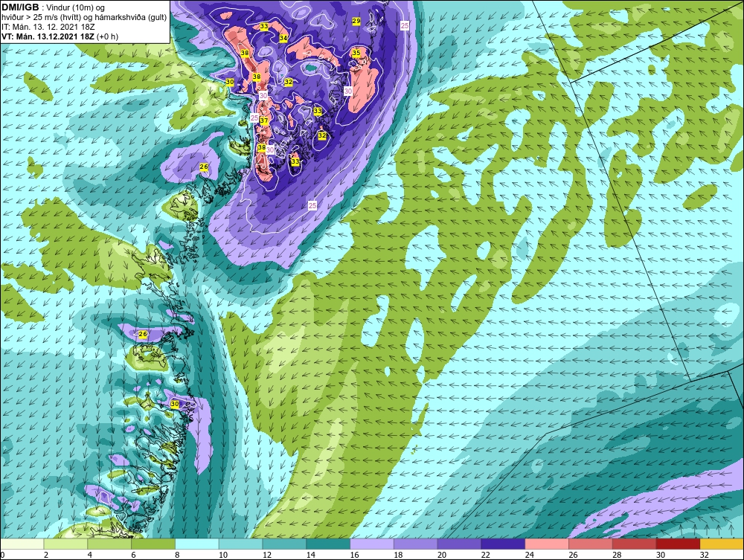Screen dimensions: 744x560
Task: Click the legend tick value 12
Action: pos(266,555)
